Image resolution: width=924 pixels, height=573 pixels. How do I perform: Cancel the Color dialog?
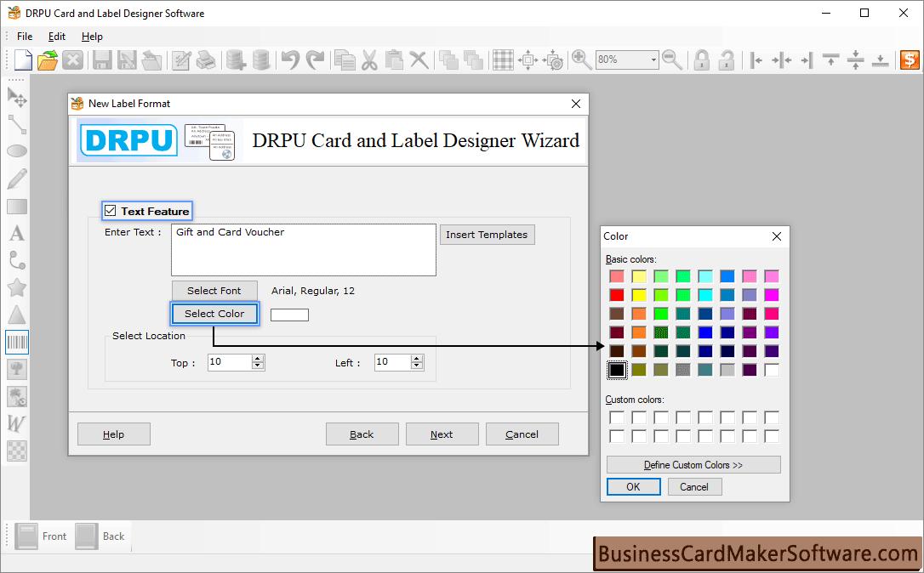point(694,487)
